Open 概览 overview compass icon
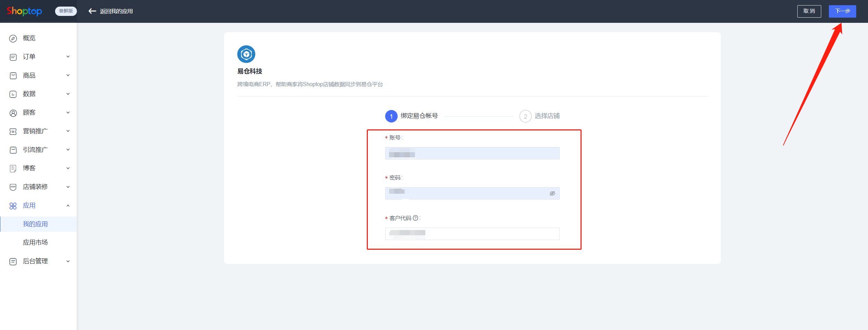 (13, 38)
